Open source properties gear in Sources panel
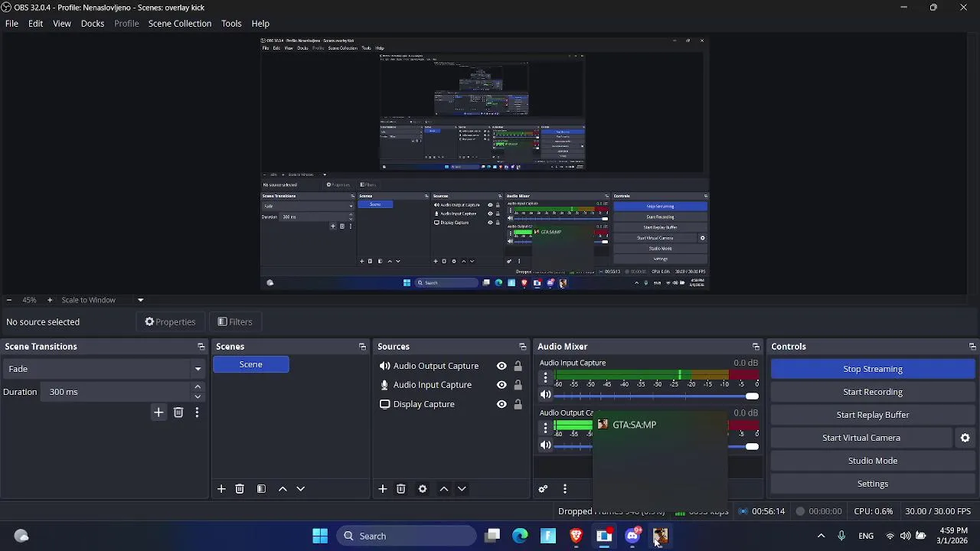 pos(423,489)
